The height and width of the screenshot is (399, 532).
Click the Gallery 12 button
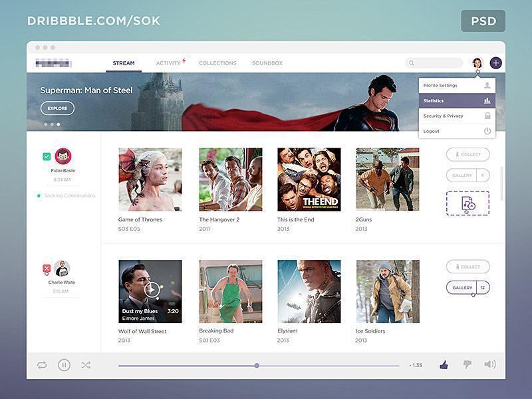click(x=467, y=288)
